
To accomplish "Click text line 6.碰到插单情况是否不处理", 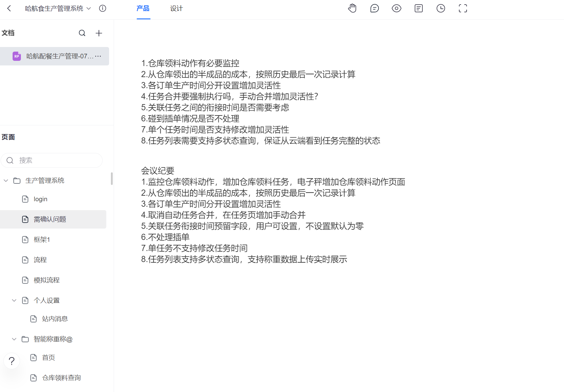I will [x=190, y=119].
